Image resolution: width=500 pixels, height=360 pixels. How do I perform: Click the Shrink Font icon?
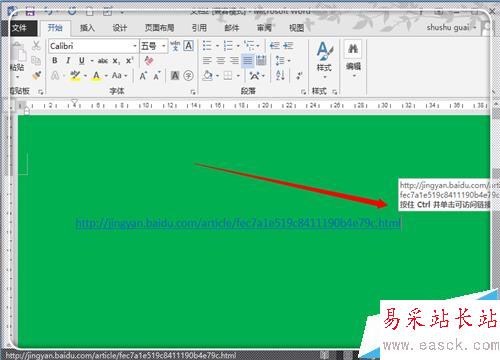point(157,76)
